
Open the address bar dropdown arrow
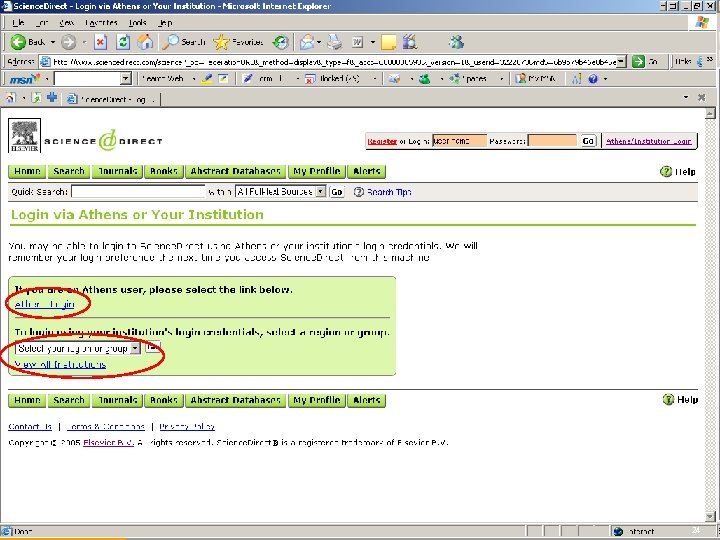coord(621,61)
